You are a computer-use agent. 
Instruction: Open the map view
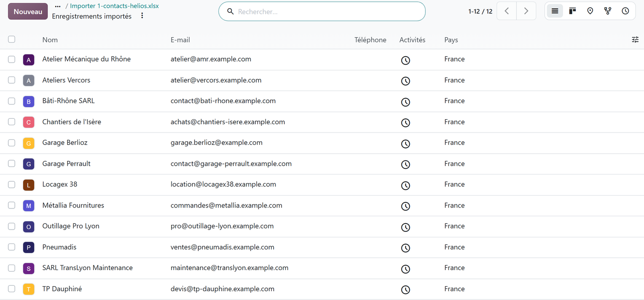click(x=590, y=11)
